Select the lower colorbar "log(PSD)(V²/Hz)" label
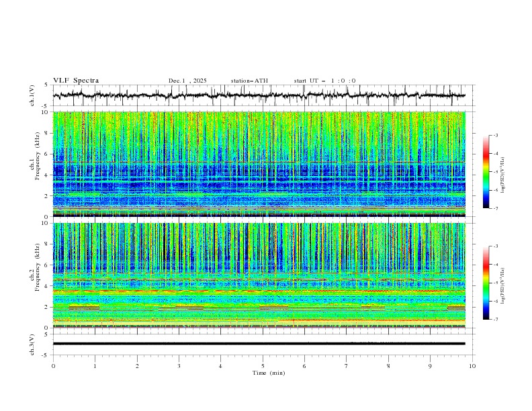 [x=502, y=286]
